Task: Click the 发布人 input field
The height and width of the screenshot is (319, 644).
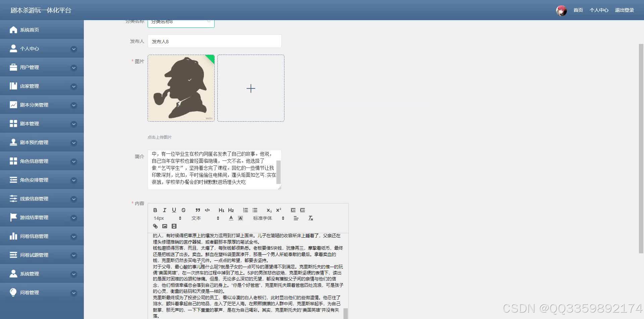Action: click(x=215, y=41)
